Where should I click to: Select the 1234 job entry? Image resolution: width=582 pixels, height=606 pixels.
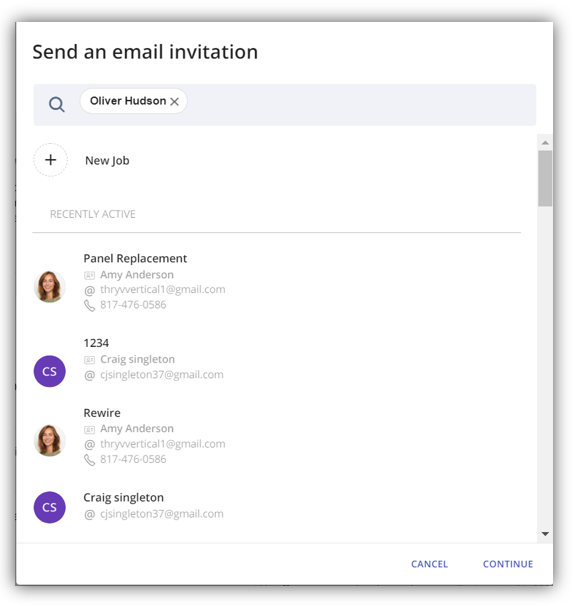[277, 359]
